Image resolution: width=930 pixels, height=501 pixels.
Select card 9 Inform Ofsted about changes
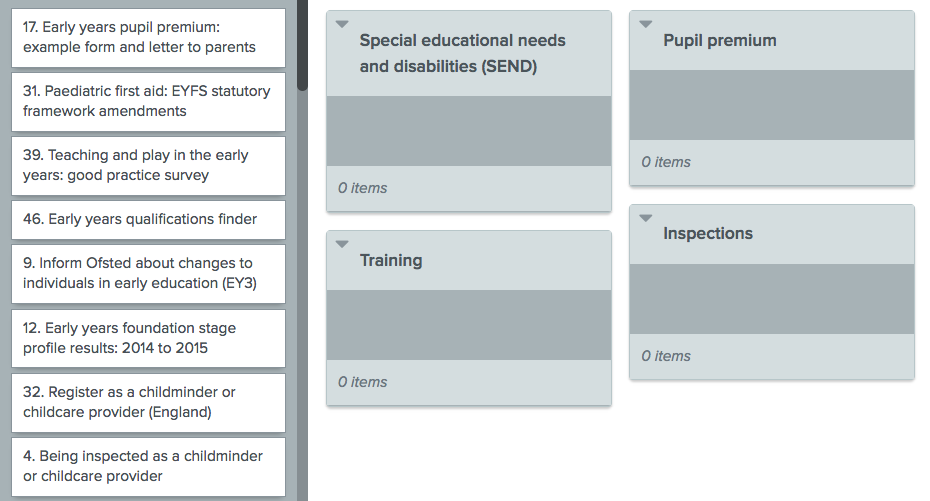click(x=148, y=274)
